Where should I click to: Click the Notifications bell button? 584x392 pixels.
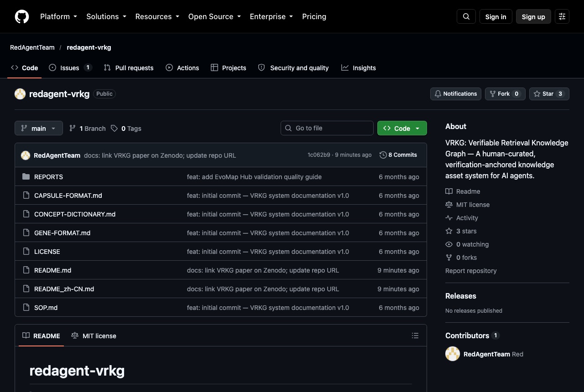[x=456, y=94]
